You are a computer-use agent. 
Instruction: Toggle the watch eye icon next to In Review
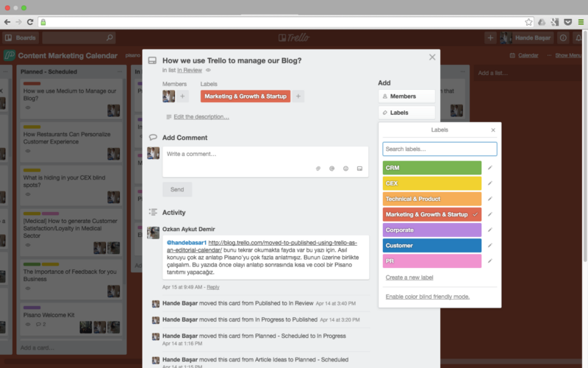pos(208,70)
